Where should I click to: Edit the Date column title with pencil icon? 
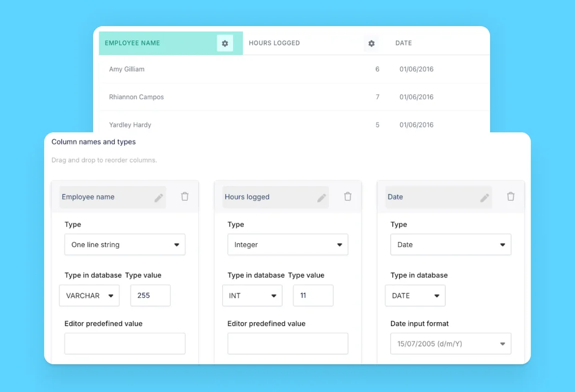click(484, 197)
